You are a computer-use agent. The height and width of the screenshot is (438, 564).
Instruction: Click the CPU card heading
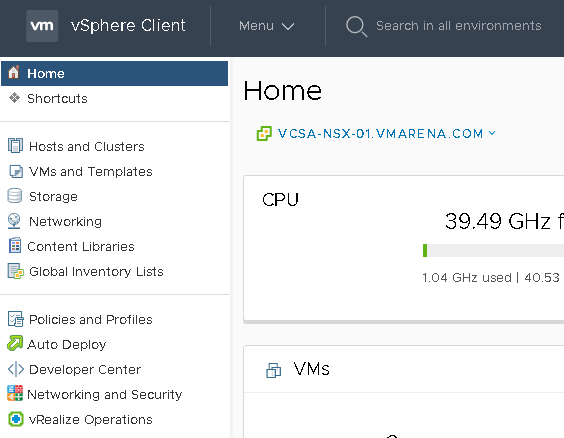(280, 200)
